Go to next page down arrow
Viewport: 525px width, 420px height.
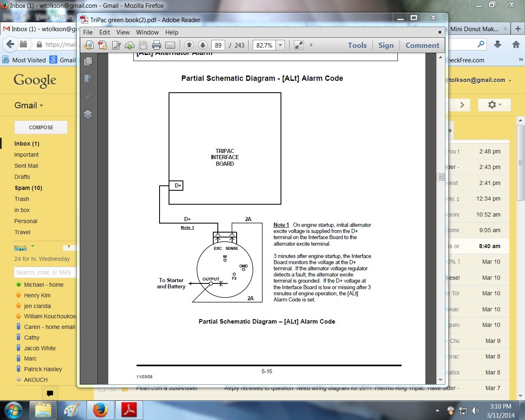(203, 45)
